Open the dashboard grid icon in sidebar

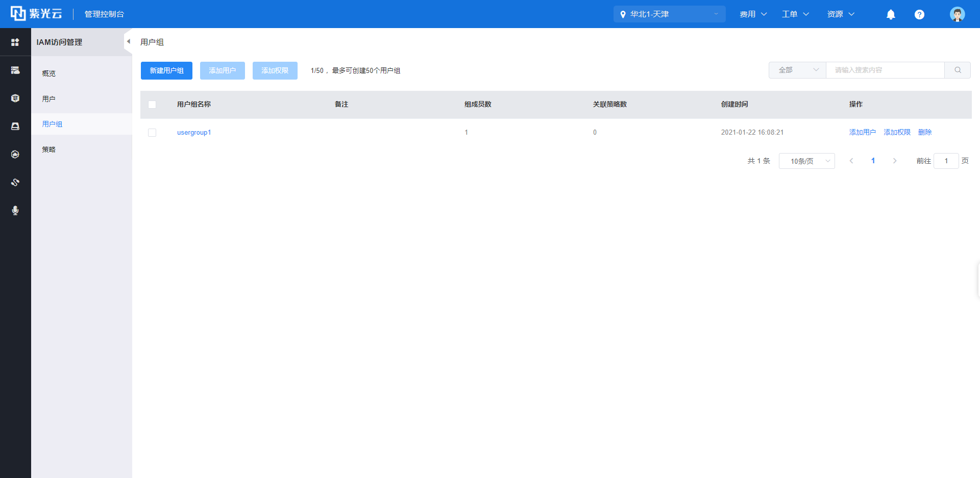click(x=15, y=42)
